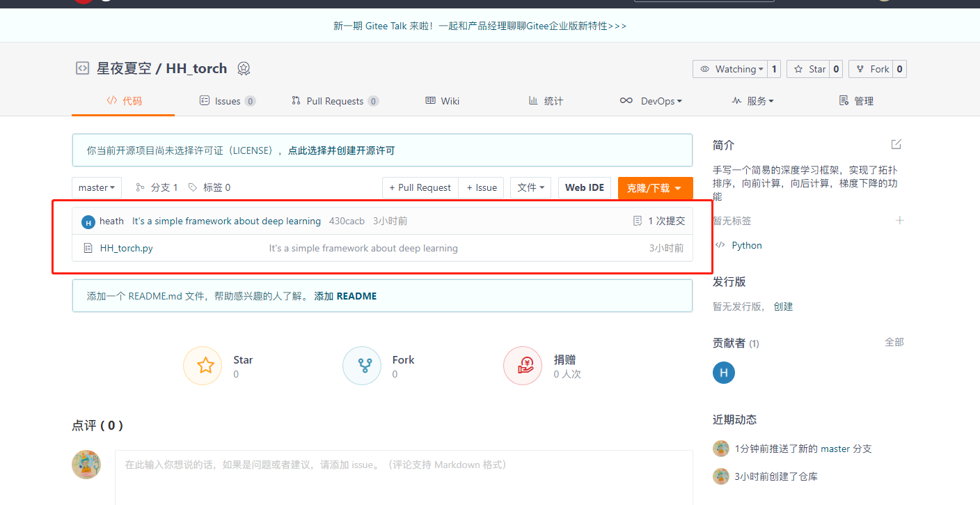Screen dimensions: 980x505
Task: Click the H contributor avatar
Action: coord(724,373)
